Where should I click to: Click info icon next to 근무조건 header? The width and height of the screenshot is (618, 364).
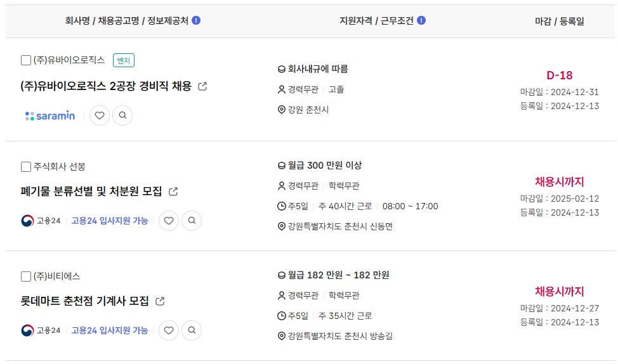click(421, 20)
